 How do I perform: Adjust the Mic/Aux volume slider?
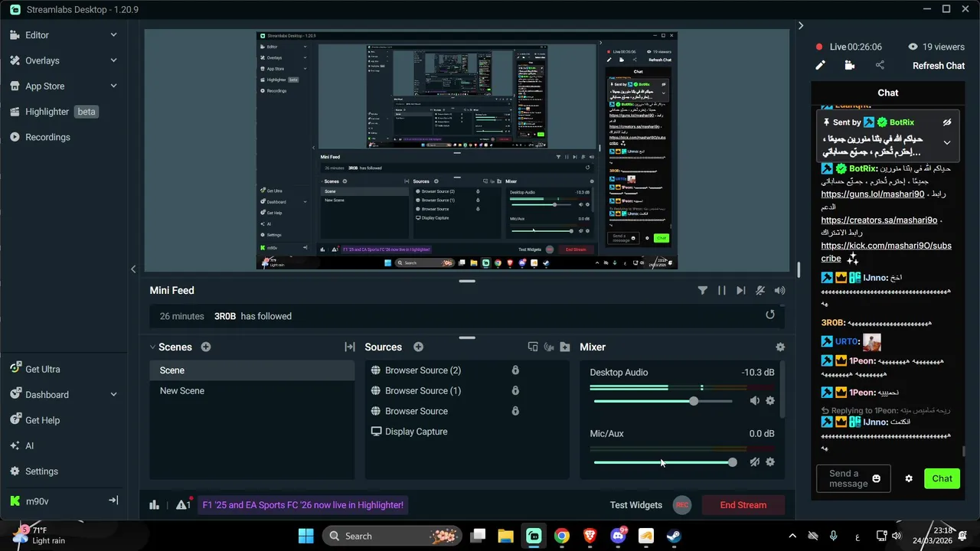665,462
